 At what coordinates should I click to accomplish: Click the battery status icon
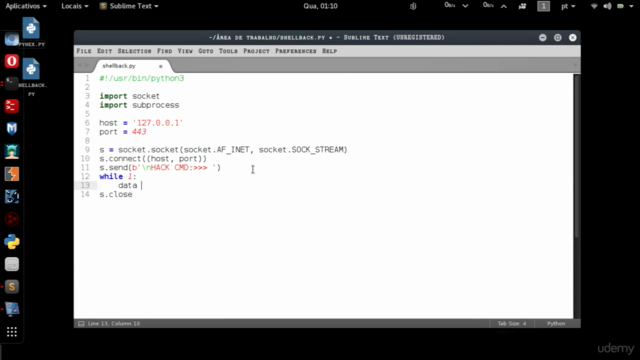coord(620,6)
